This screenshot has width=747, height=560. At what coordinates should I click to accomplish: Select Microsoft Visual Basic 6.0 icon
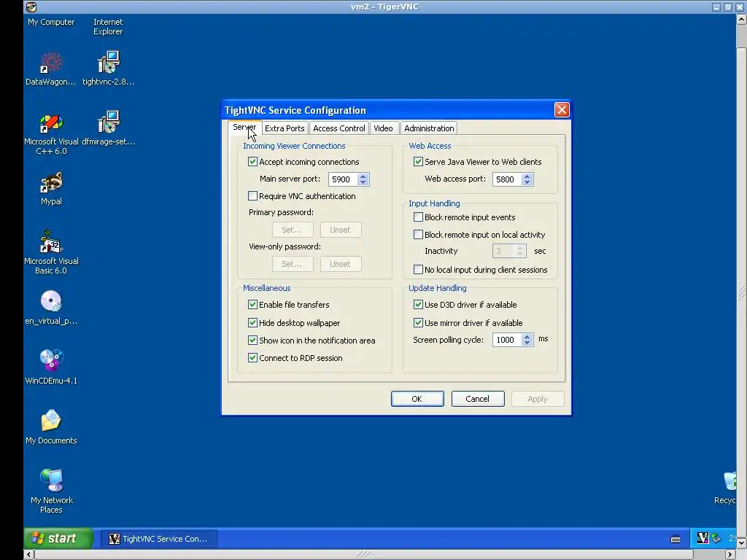(x=51, y=253)
